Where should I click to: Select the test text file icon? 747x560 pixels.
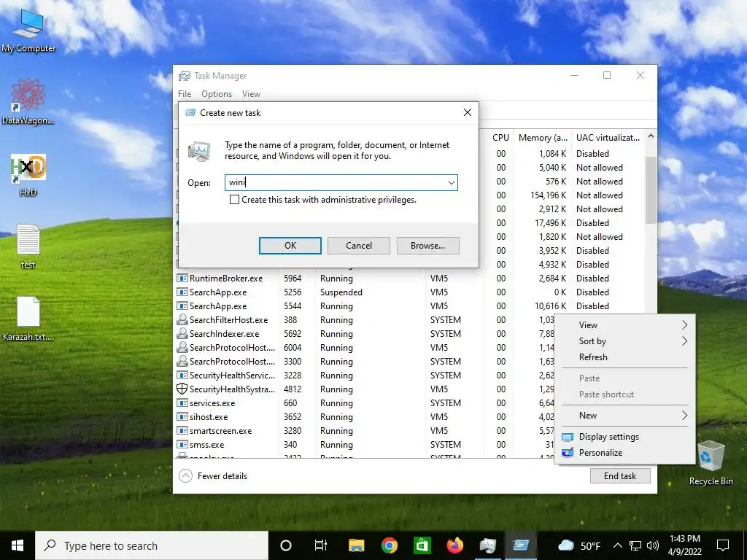(28, 246)
